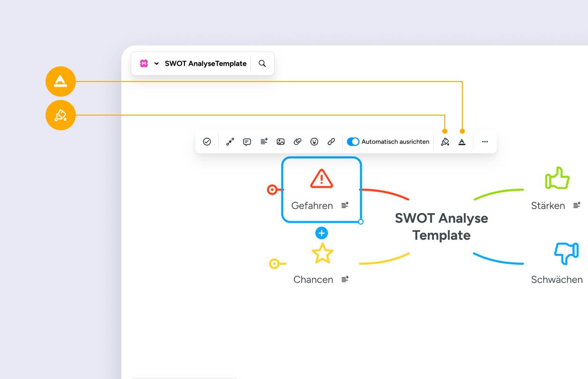
Task: Collapse the Chancen branch yellow circle
Action: 274,264
